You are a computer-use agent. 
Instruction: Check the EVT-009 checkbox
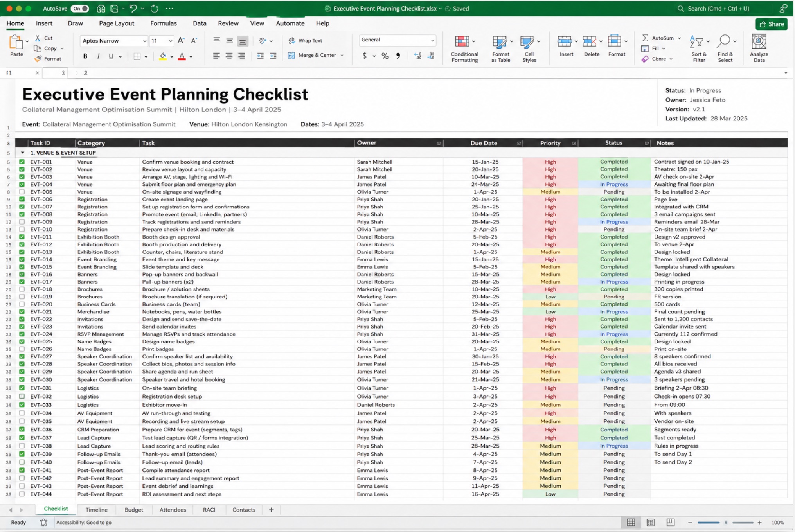pos(22,222)
